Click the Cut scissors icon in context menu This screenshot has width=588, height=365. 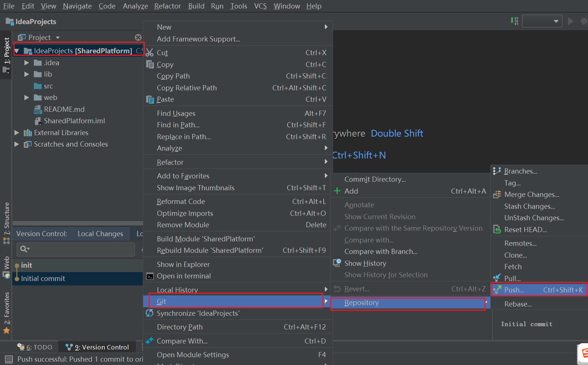(x=149, y=53)
